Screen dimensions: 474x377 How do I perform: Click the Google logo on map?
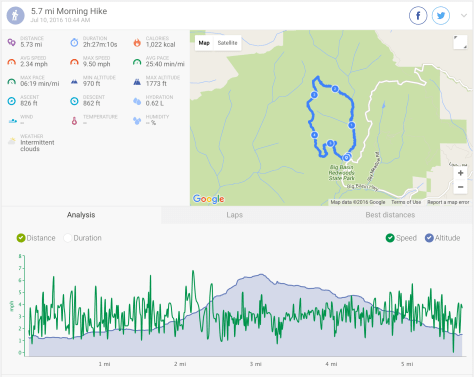[x=208, y=199]
